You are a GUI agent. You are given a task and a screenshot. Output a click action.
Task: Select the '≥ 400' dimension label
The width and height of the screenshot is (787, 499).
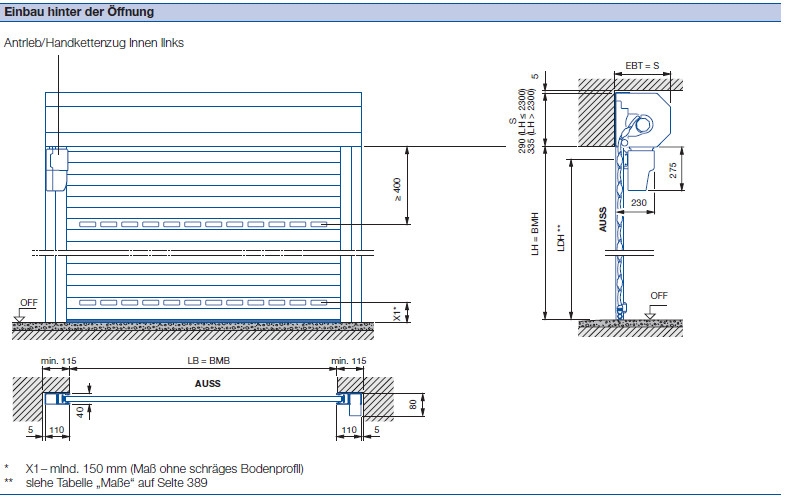pyautogui.click(x=397, y=189)
